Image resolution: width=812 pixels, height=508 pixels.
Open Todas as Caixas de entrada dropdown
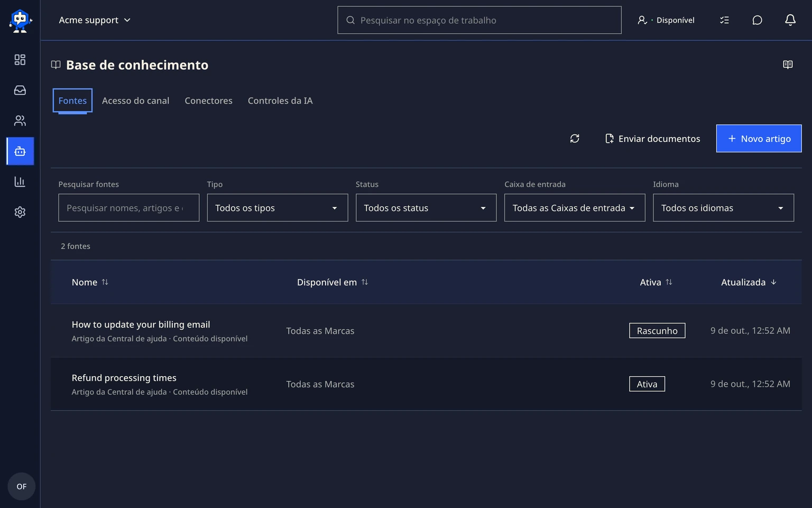click(575, 208)
